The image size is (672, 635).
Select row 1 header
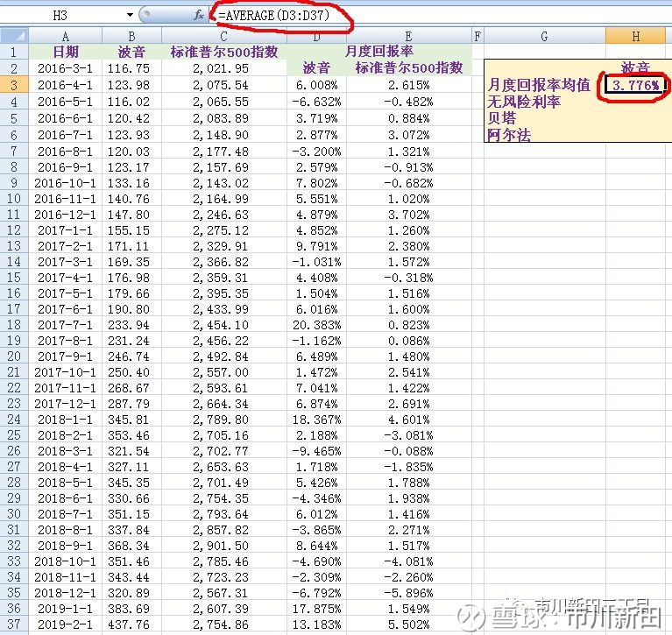point(14,52)
